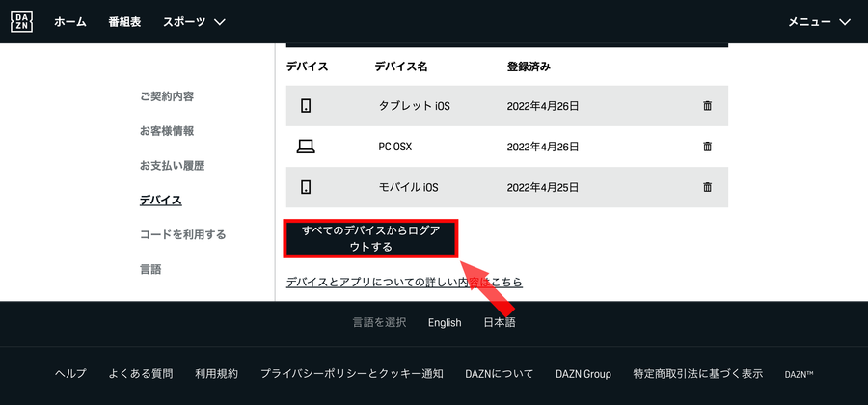868x405 pixels.
Task: Delete the タブレット iOS device with trash icon
Action: tap(707, 106)
